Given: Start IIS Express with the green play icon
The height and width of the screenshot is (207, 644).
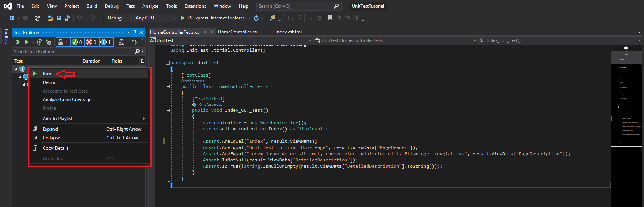Looking at the screenshot, I should pos(183,18).
